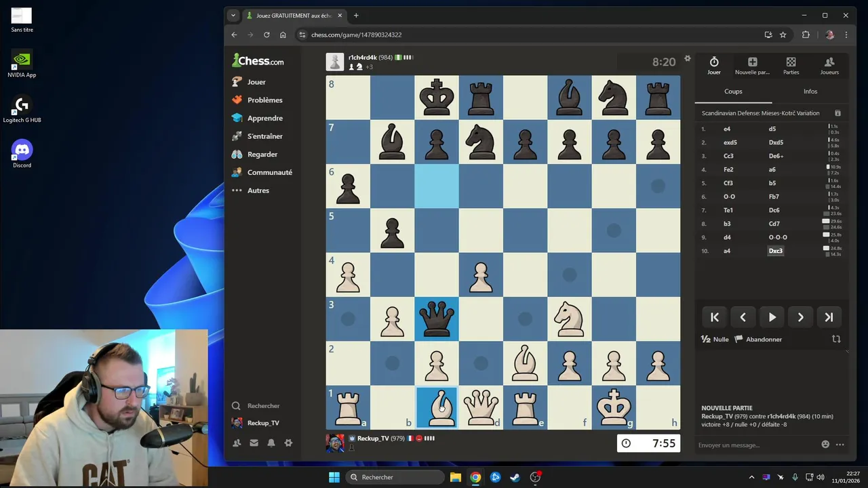
Task: Expand the system tray hidden icons arrow
Action: coord(751,477)
